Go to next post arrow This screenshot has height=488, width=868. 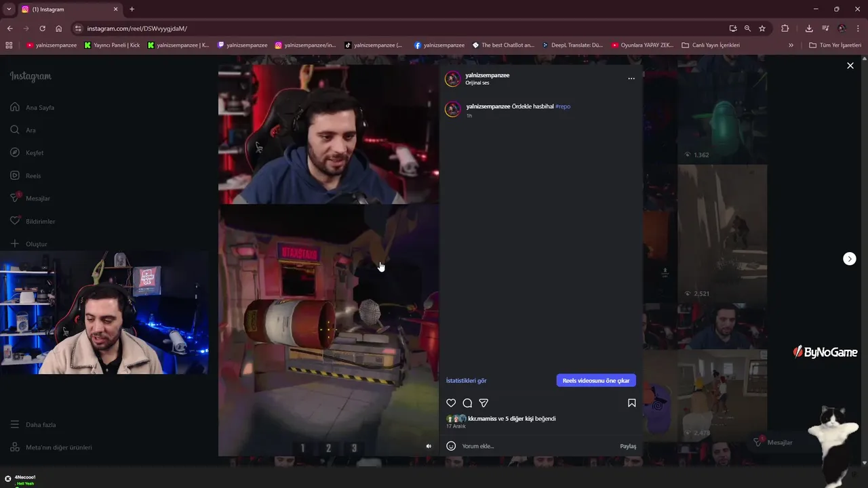[850, 259]
